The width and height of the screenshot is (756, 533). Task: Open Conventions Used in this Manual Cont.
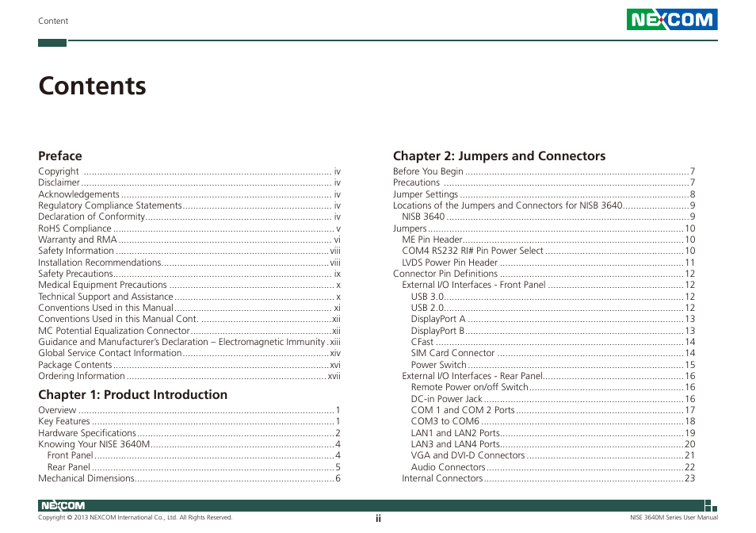[x=189, y=319]
